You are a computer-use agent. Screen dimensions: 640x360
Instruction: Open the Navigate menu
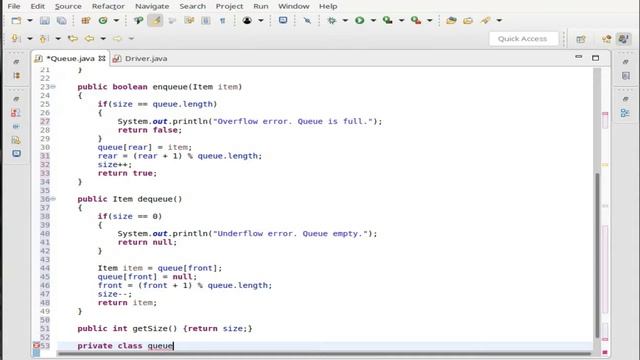[x=152, y=6]
